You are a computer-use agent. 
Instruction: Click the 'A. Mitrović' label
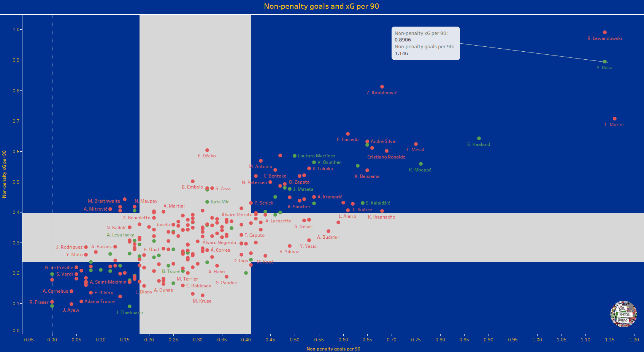[95, 209]
